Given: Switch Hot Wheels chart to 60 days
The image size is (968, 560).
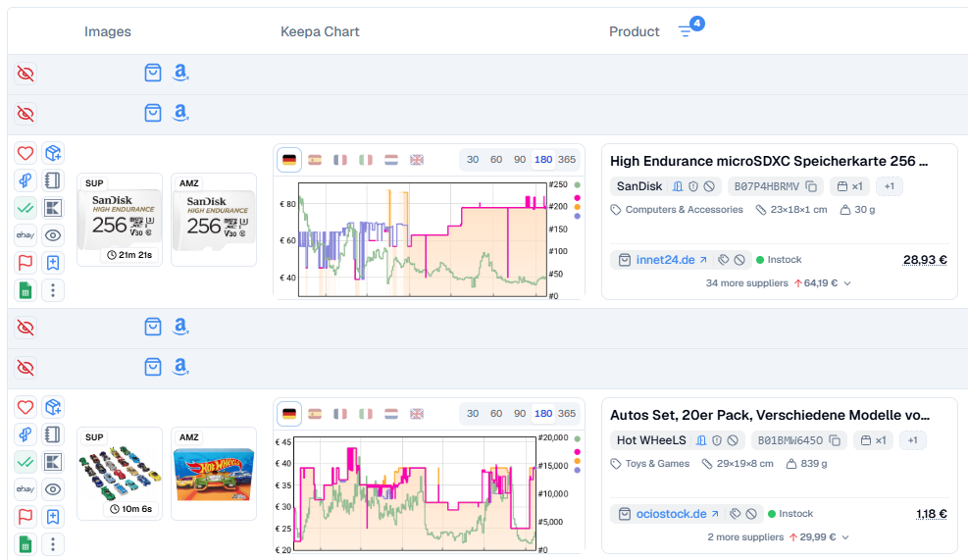Looking at the screenshot, I should (496, 413).
